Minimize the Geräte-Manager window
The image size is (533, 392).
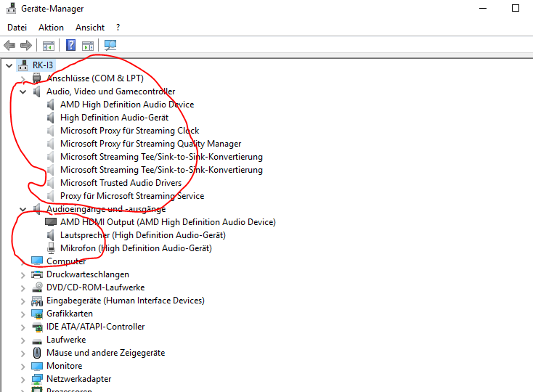pos(483,8)
